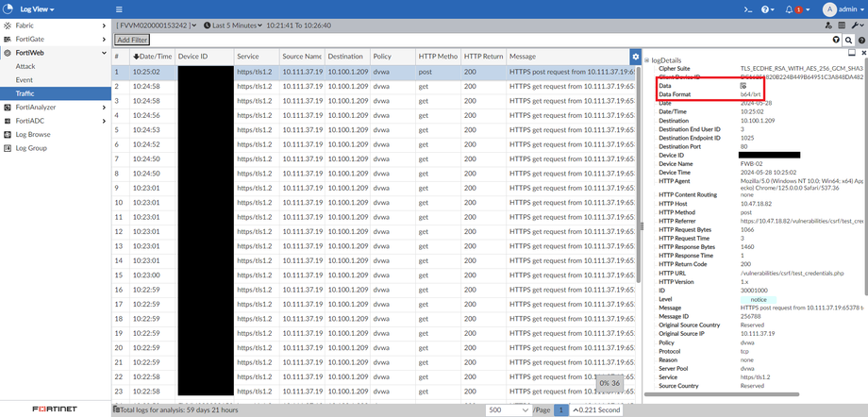Expand the FortiGate menu chevron
Image resolution: width=868 pixels, height=417 pixels.
[104, 40]
